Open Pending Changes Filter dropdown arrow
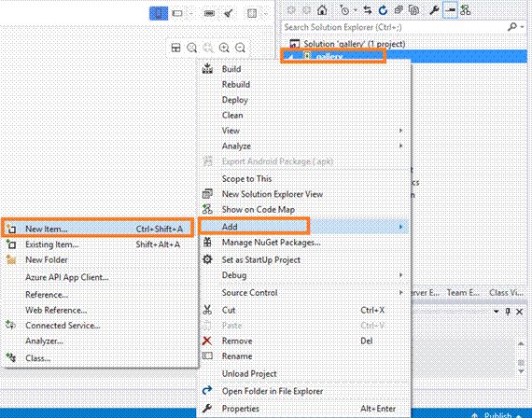This screenshot has width=532, height=418. click(x=356, y=10)
